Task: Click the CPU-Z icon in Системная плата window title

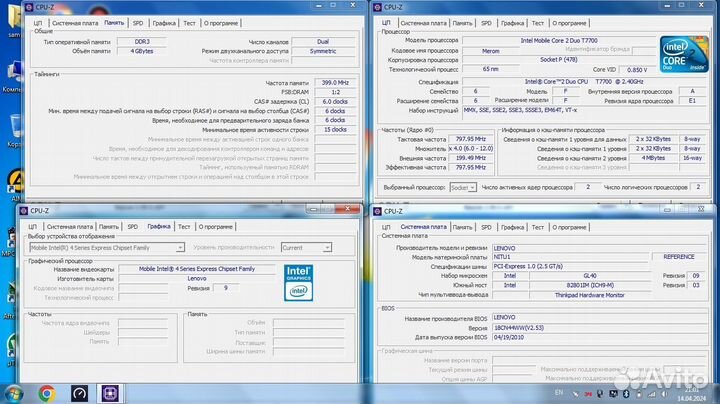Action: (x=377, y=211)
